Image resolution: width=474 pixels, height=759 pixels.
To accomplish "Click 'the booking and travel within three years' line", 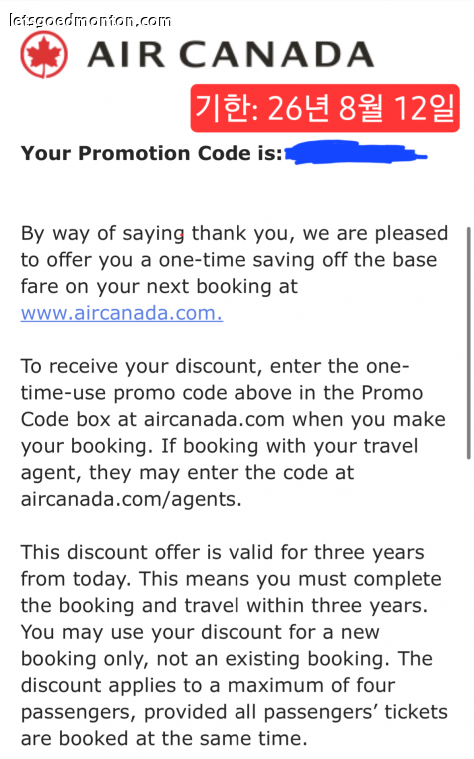I will point(224,606).
